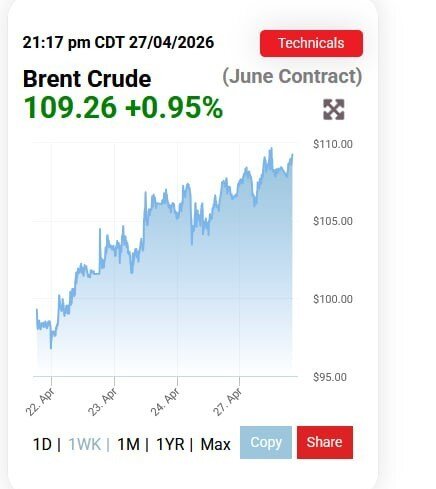Viewport: 436px width, 489px height.
Task: Show the Max time range
Action: [x=215, y=444]
